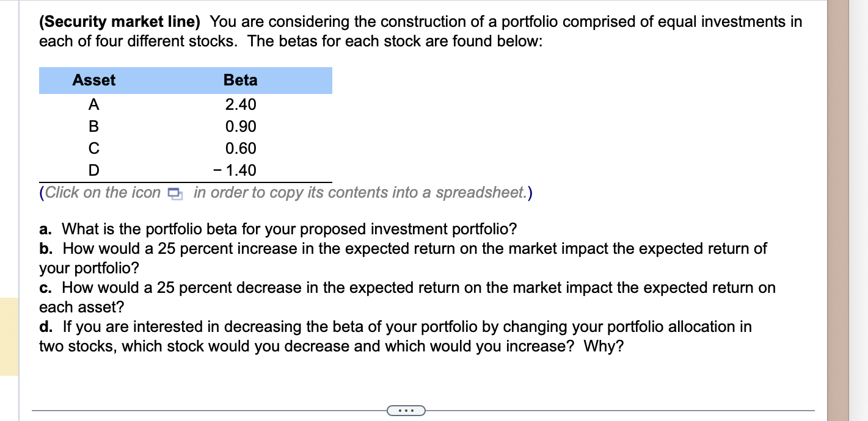Select the Asset B row label
868x421 pixels.
(x=93, y=127)
